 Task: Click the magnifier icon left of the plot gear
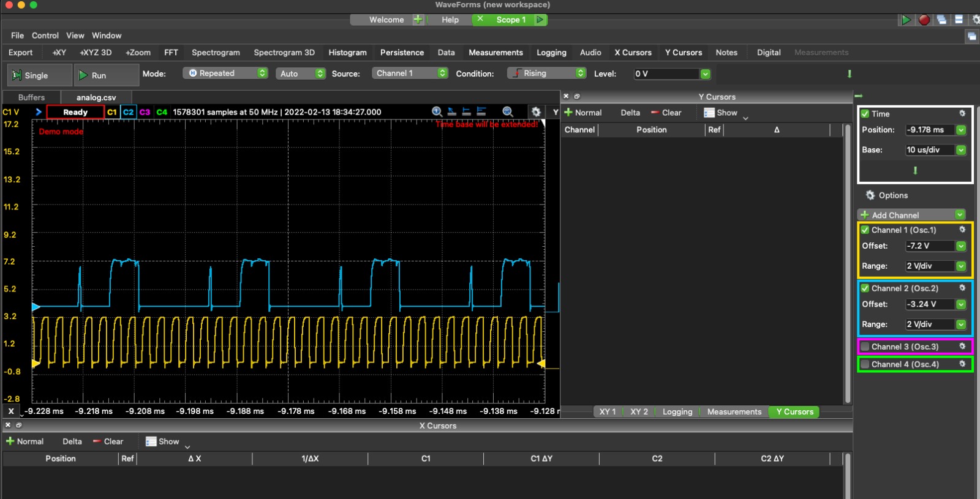[508, 111]
